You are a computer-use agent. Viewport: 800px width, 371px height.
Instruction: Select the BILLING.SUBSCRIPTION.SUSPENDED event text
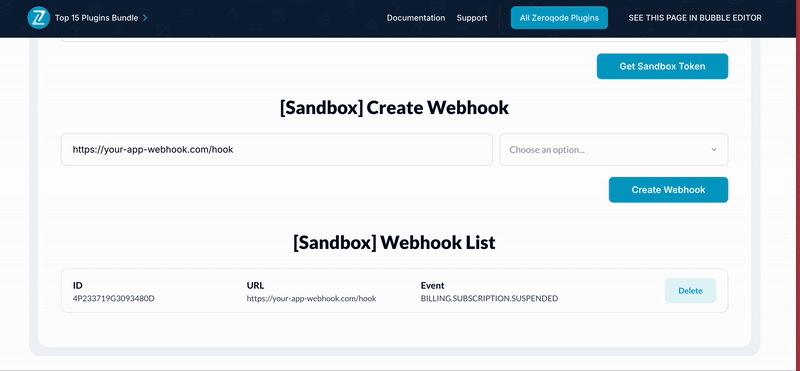[489, 298]
